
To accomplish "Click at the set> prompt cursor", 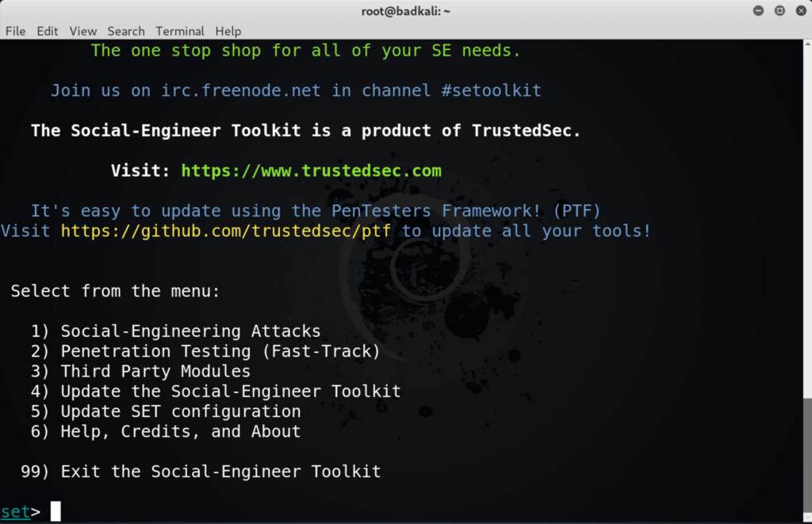I will [x=56, y=511].
